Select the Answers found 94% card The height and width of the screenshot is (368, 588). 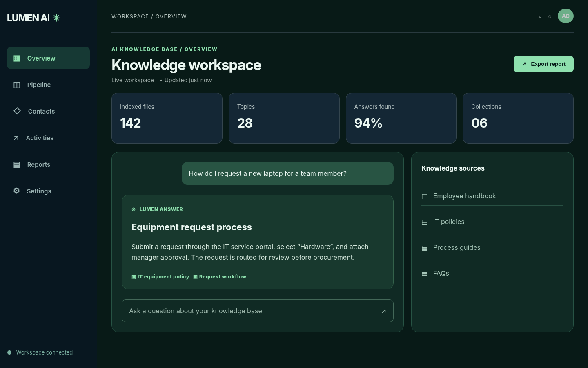click(401, 118)
